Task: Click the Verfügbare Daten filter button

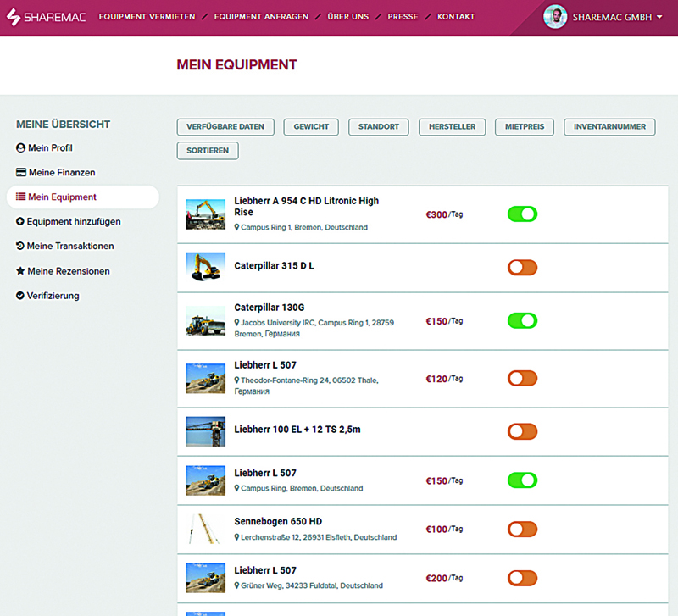Action: tap(225, 127)
